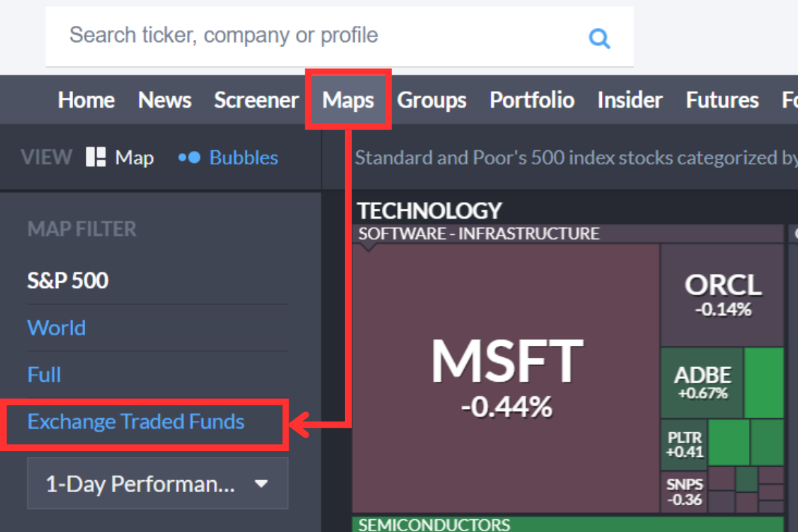
Task: Open the Maps navigation tab
Action: (348, 99)
